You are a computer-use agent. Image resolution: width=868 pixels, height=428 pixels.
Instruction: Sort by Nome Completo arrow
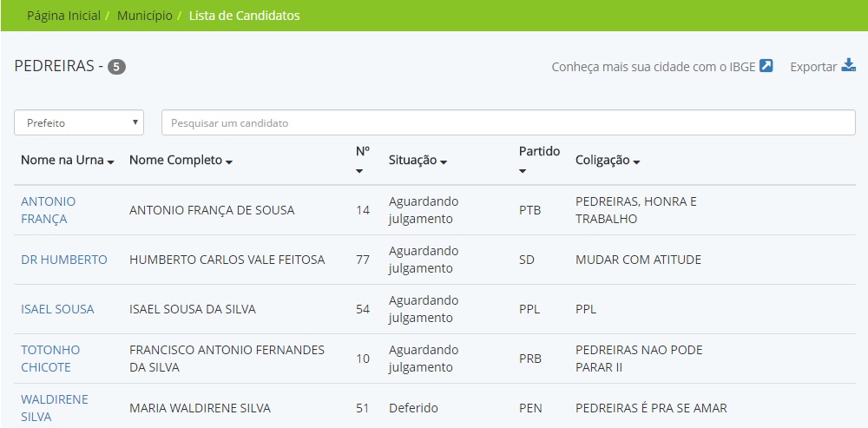[229, 162]
